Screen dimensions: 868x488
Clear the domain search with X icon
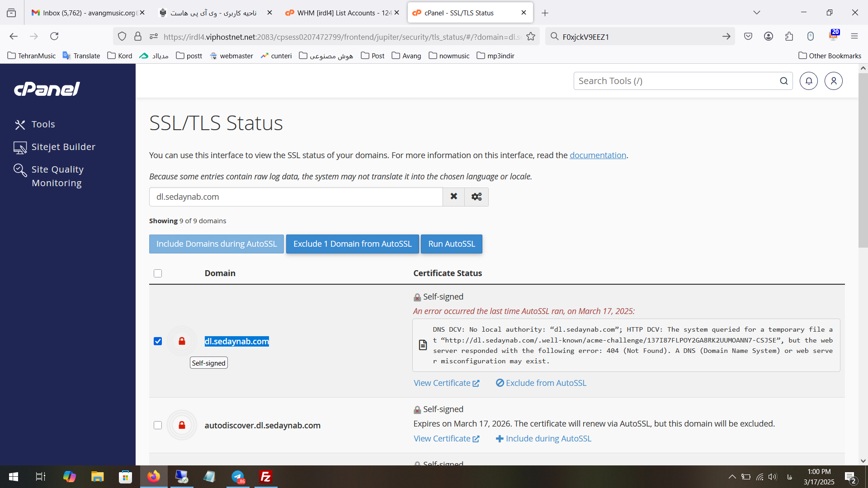[x=453, y=197]
